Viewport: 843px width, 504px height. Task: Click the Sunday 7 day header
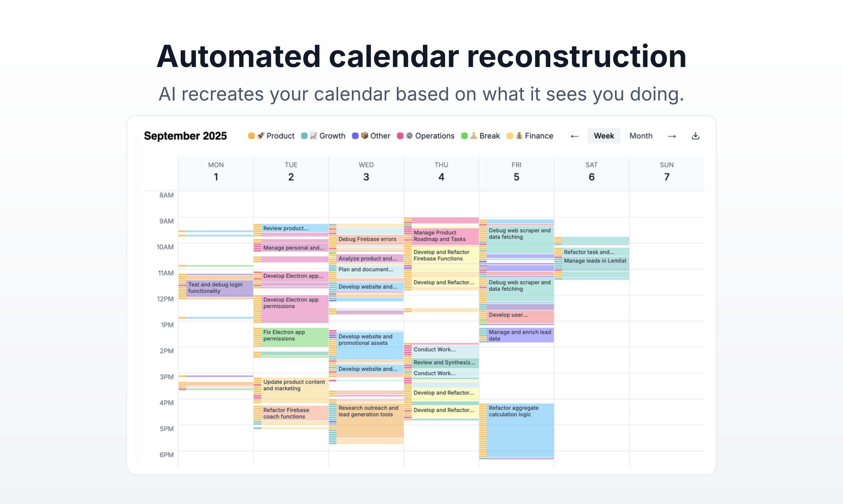pos(666,172)
